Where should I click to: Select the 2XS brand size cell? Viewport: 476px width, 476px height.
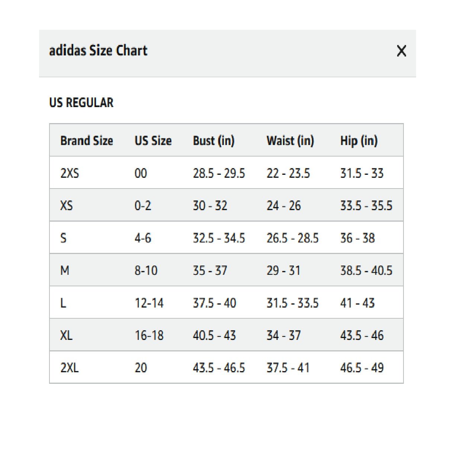(70, 173)
